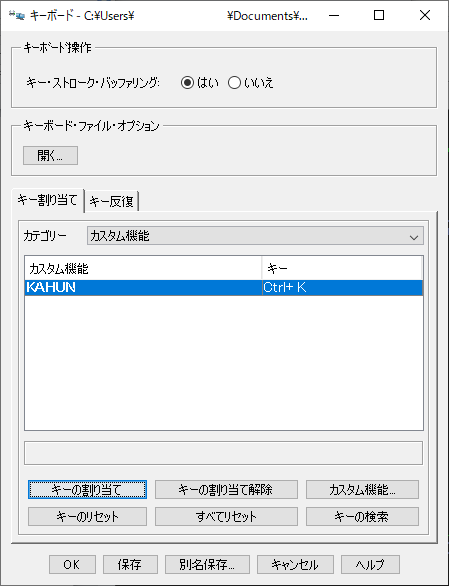
Task: Switch to the キー割り当て tab
Action: 47,201
